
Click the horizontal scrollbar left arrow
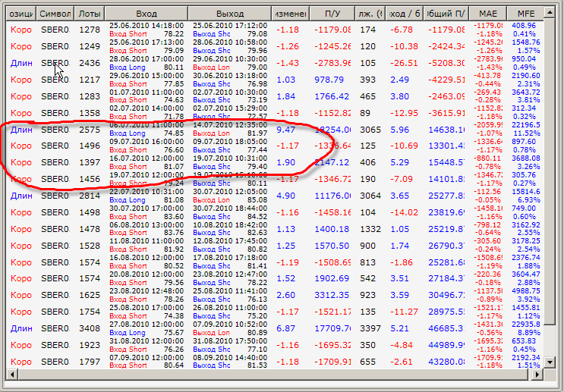12,375
